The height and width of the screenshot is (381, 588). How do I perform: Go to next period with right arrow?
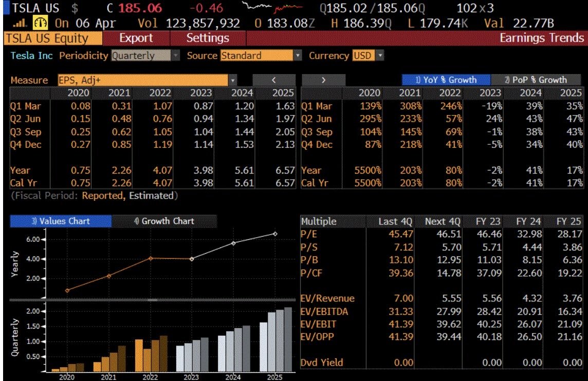pos(323,80)
